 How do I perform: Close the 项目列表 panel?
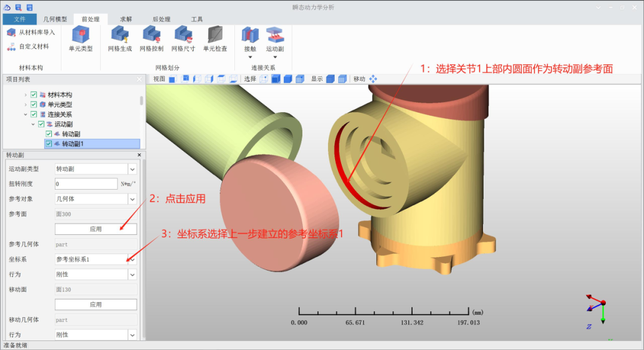(x=139, y=79)
